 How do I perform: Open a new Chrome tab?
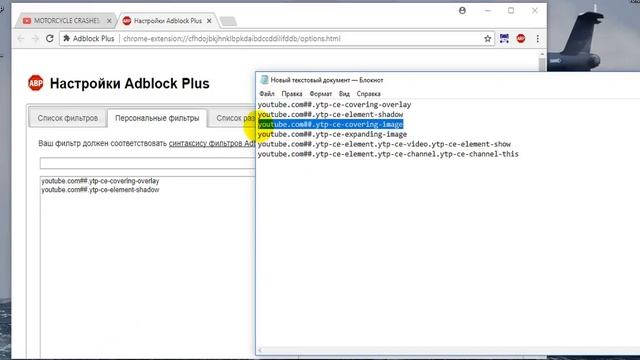tap(228, 21)
